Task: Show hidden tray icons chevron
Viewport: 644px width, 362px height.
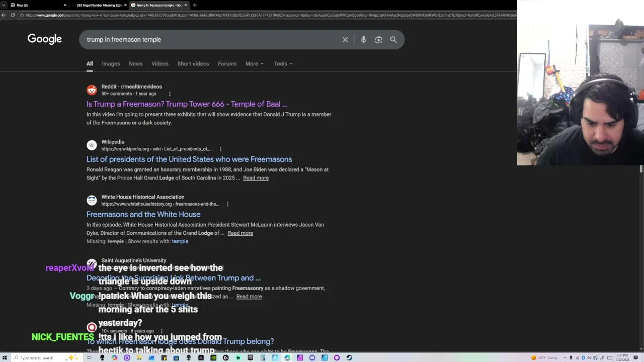Action: [x=565, y=357]
